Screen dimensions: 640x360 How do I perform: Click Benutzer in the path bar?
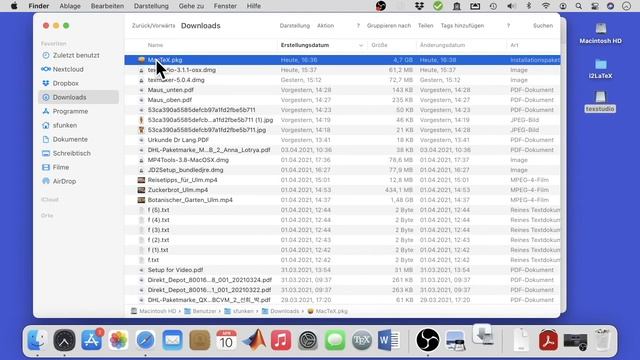click(200, 311)
